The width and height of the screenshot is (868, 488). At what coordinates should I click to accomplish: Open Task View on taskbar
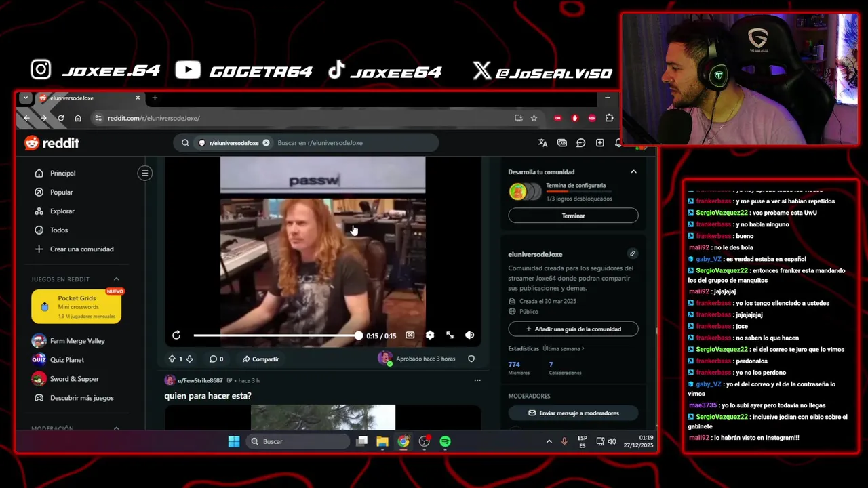(x=362, y=442)
